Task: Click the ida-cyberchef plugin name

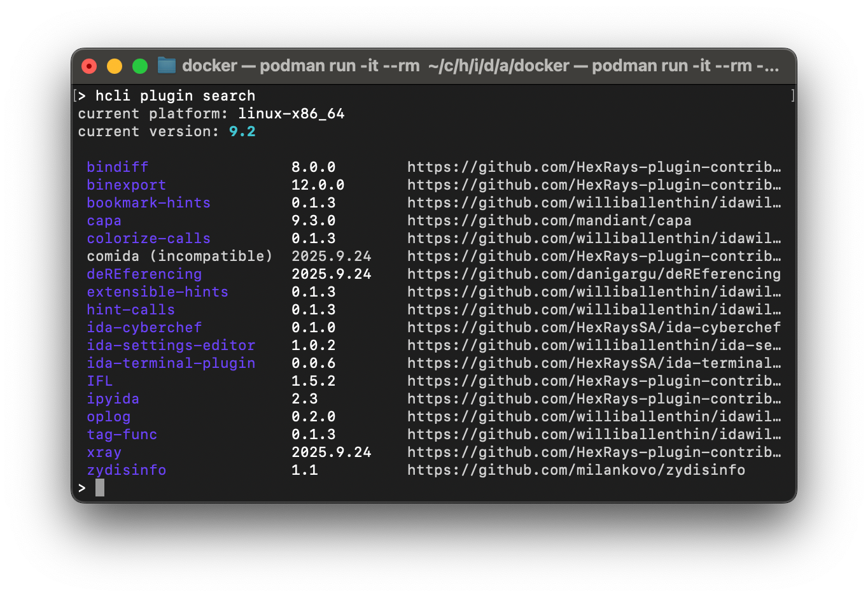Action: tap(144, 328)
